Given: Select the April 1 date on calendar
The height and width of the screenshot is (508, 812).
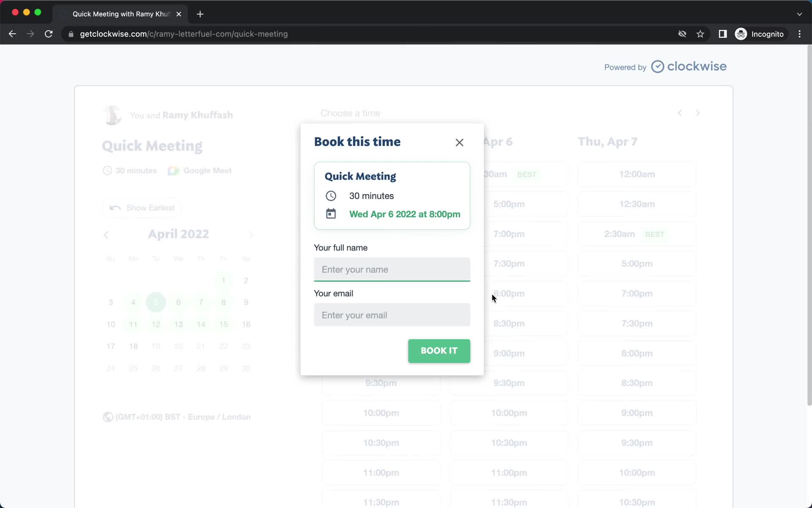Looking at the screenshot, I should point(223,280).
